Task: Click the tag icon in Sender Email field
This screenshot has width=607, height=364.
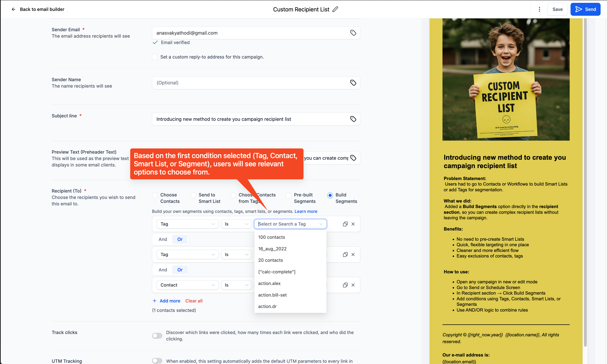Action: [x=353, y=33]
